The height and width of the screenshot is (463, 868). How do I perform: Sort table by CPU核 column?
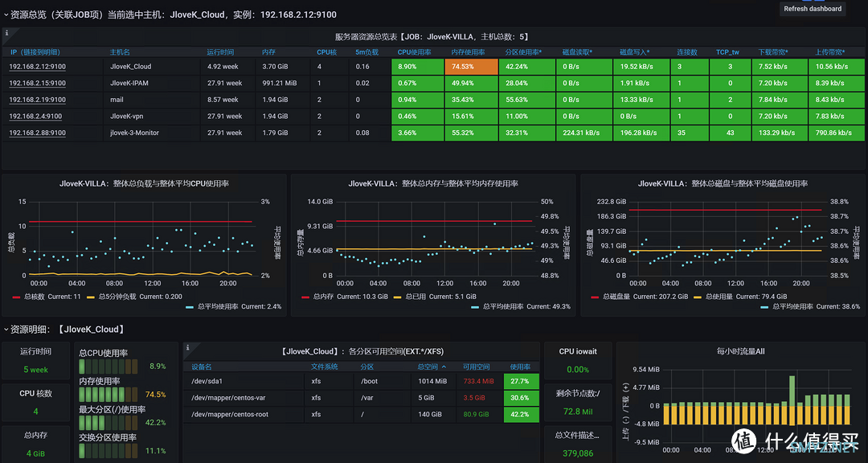[x=326, y=52]
